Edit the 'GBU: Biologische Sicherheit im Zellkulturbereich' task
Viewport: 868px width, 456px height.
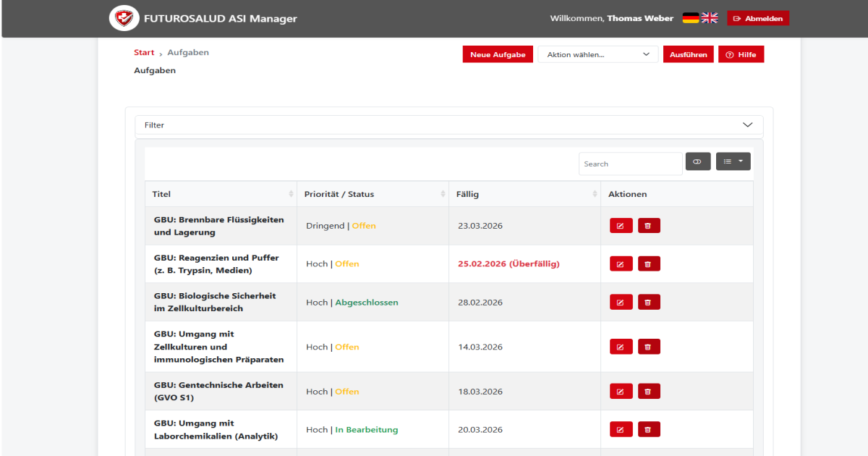(621, 302)
